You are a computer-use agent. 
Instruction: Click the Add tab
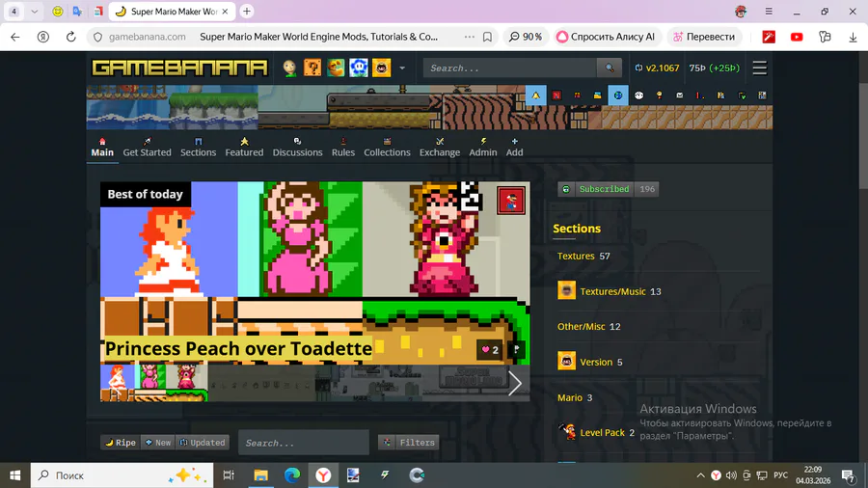pyautogui.click(x=514, y=148)
